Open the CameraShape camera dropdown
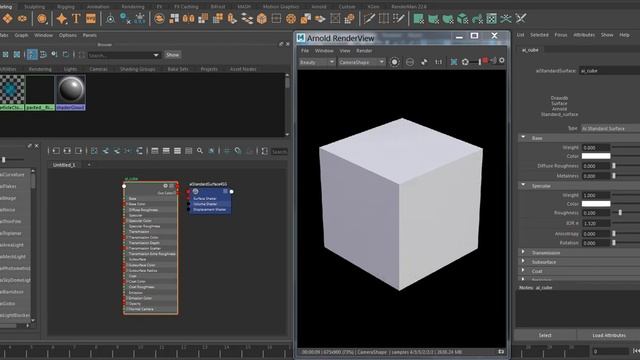Screen dimensions: 640x360 [362, 62]
